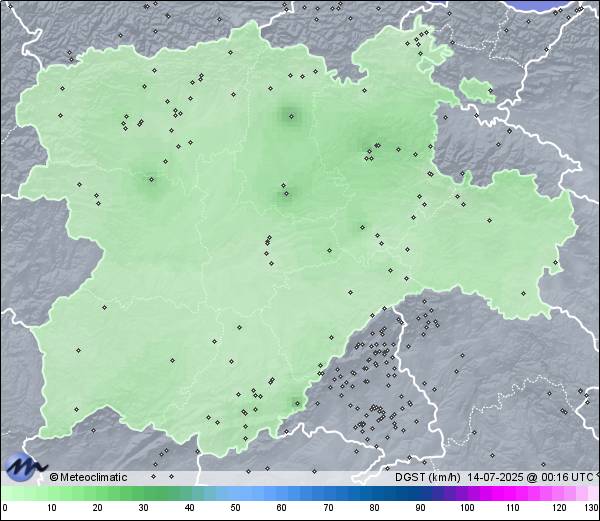Select the station marker in the small isolated green enclave

(491, 91)
